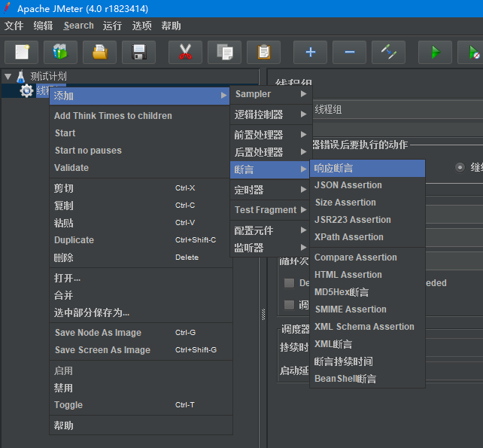Expand the 定时器 submenu
This screenshot has height=448, width=483.
pyautogui.click(x=271, y=190)
